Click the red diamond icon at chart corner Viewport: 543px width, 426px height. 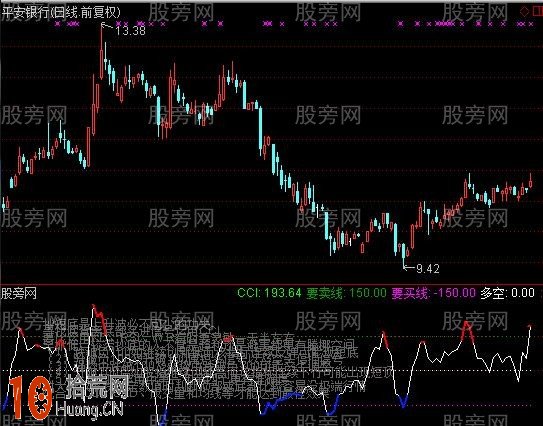point(525,11)
